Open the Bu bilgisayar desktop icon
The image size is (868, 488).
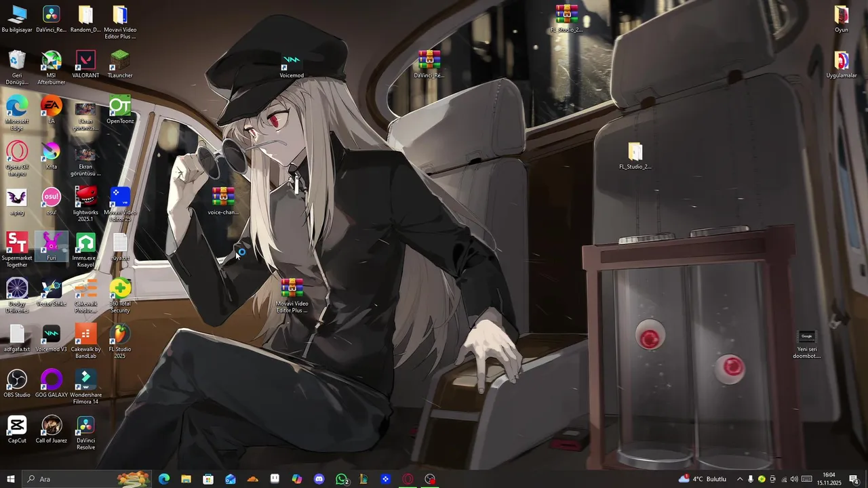pos(17,20)
